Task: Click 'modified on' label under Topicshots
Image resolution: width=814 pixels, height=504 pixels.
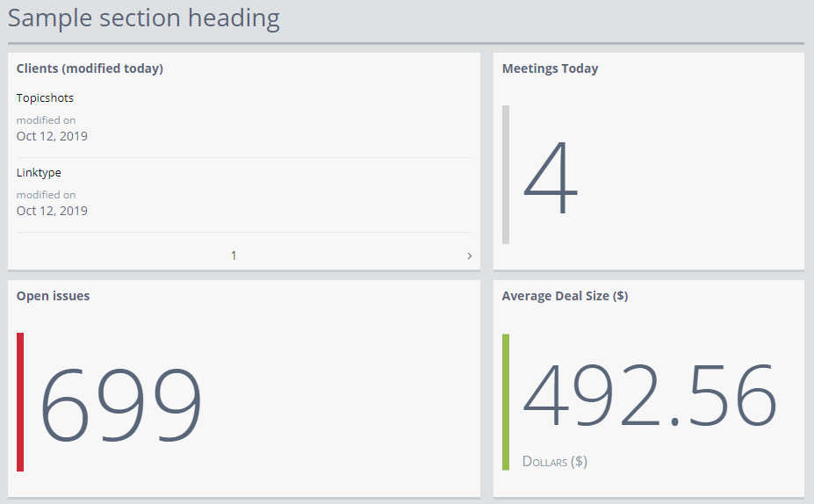Action: pyautogui.click(x=46, y=120)
